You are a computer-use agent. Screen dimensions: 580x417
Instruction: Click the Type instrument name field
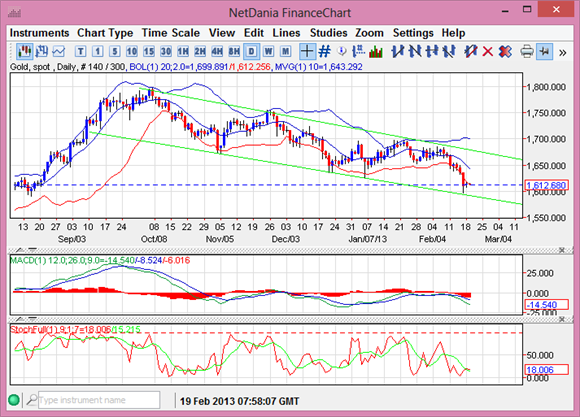click(x=99, y=400)
